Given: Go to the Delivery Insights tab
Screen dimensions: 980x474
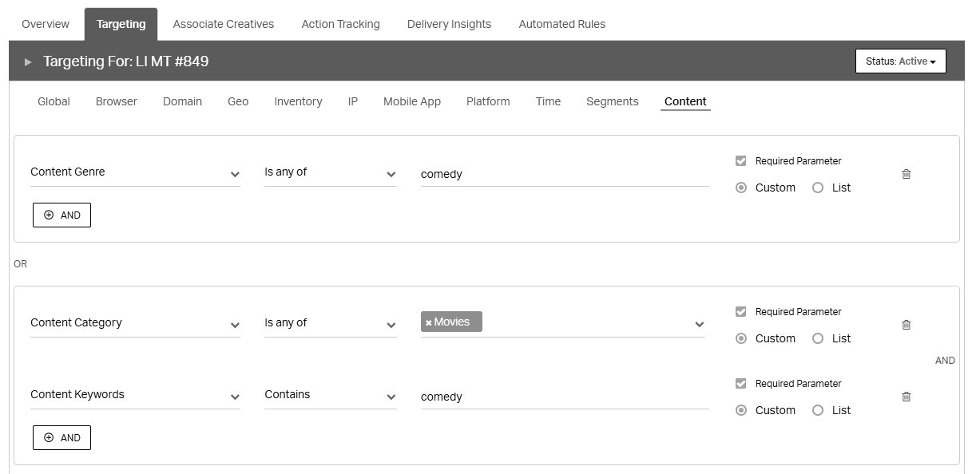Looking at the screenshot, I should pos(449,24).
